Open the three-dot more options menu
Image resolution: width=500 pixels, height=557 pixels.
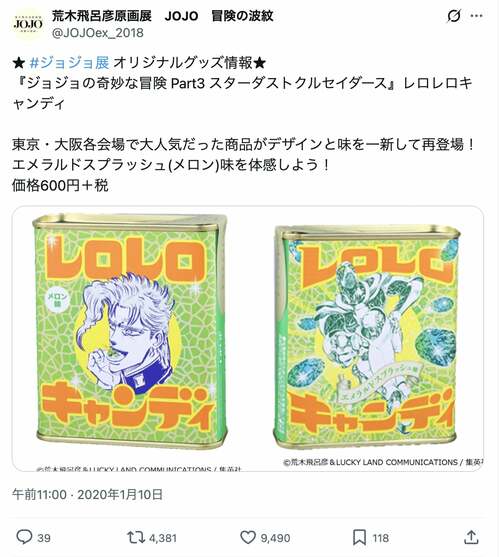(477, 16)
